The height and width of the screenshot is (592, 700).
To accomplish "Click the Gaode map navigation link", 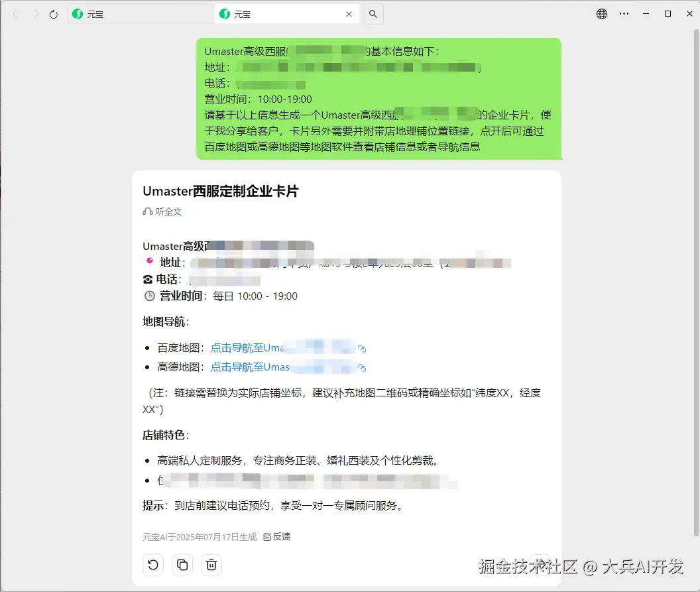I will coord(280,367).
